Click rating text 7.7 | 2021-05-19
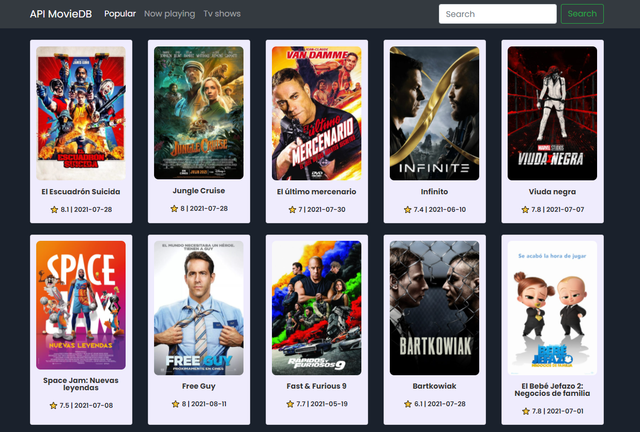This screenshot has width=640, height=432. (x=322, y=404)
